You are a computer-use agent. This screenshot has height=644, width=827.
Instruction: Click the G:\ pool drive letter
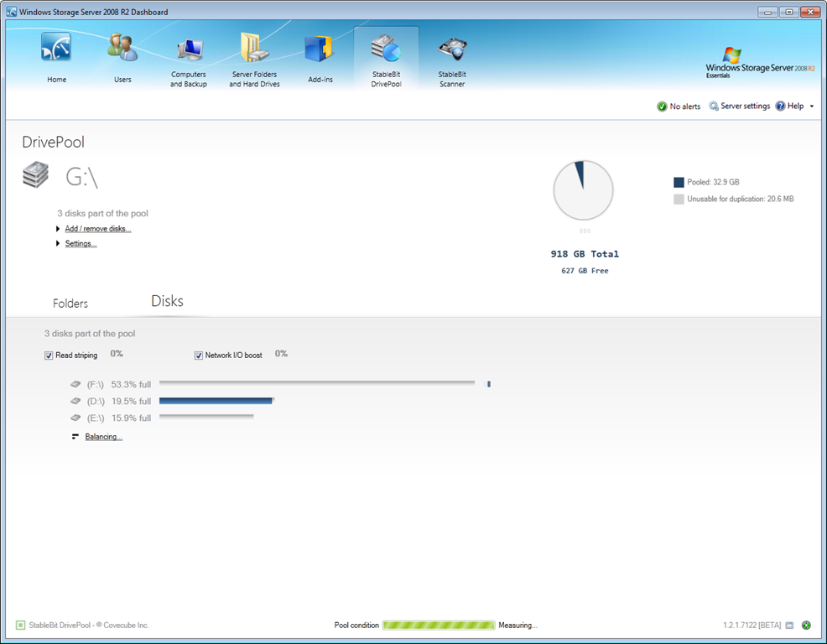click(81, 177)
